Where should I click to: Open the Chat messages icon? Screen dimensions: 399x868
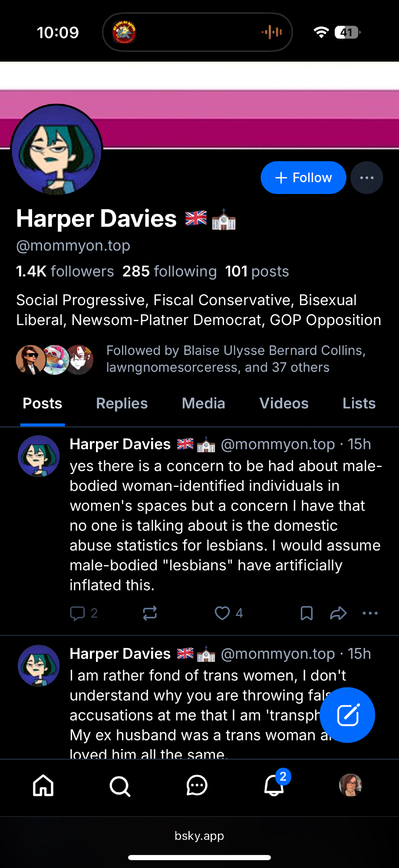197,786
